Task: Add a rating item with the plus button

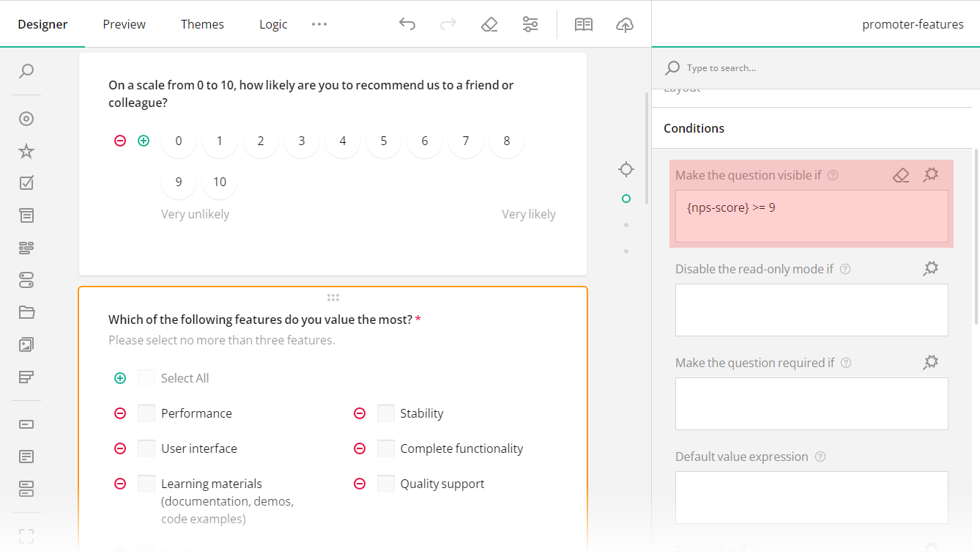Action: point(144,140)
